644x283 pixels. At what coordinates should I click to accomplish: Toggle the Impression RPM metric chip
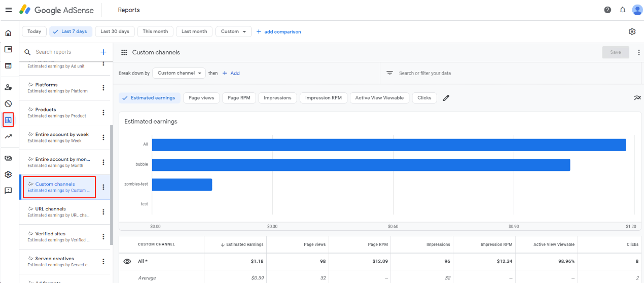324,98
